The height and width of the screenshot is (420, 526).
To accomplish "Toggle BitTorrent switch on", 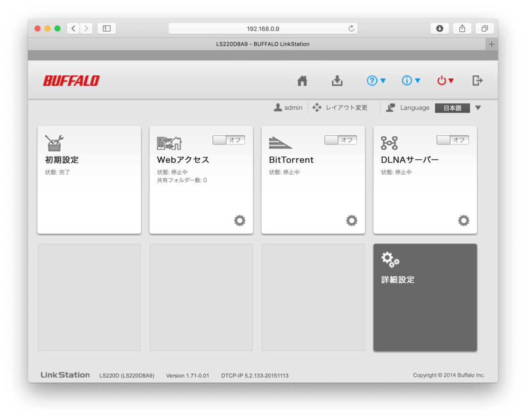I will coord(341,140).
